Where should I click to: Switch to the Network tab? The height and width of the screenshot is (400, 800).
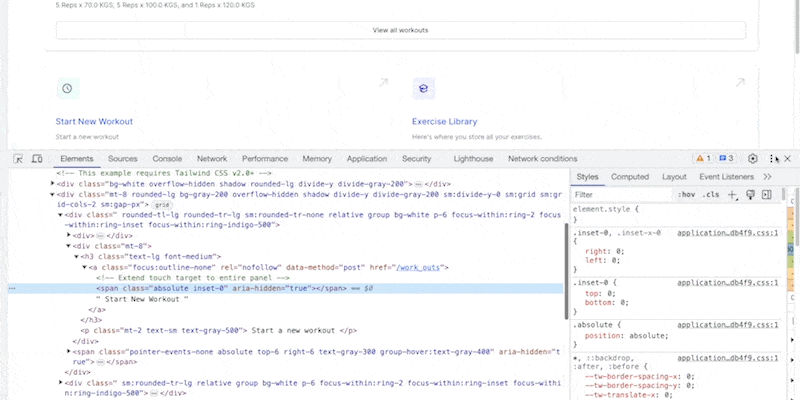point(212,159)
